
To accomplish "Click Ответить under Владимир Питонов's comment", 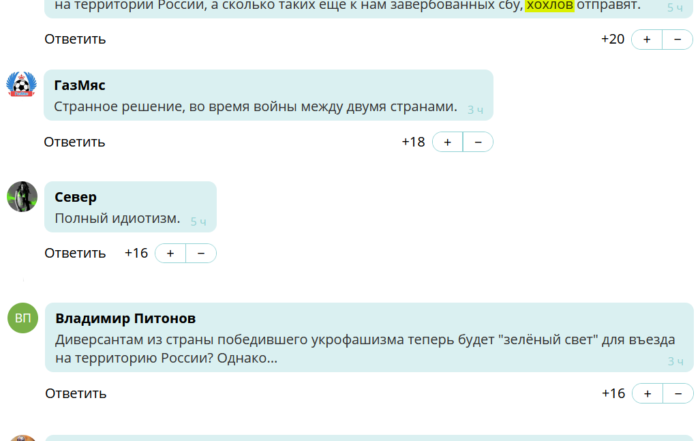I will 76,394.
